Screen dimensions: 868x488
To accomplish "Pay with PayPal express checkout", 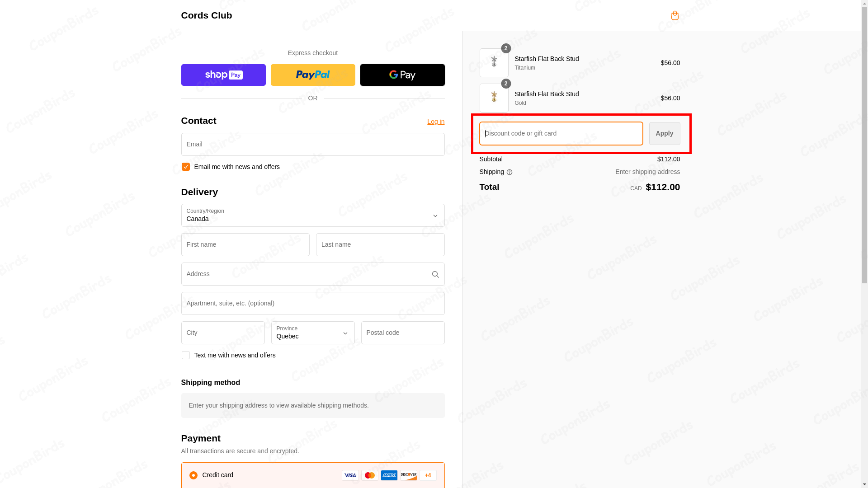I will [x=312, y=75].
